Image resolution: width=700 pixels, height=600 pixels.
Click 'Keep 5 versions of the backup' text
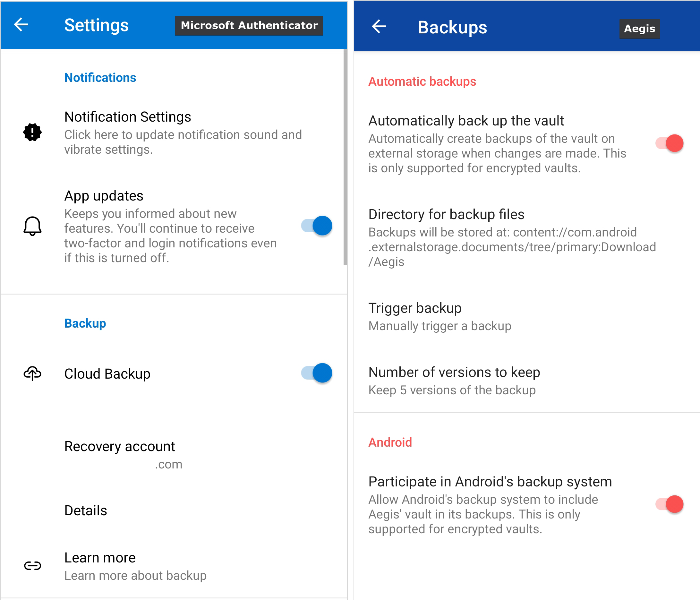point(452,390)
